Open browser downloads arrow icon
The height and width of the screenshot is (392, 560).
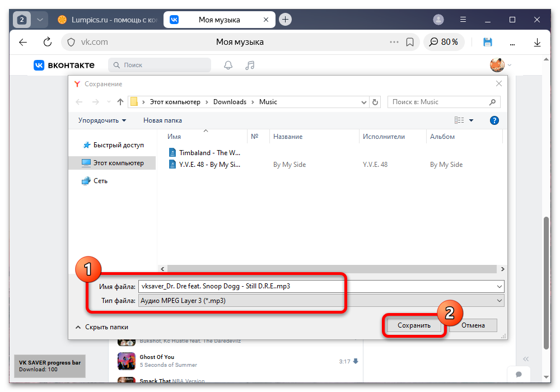[537, 43]
